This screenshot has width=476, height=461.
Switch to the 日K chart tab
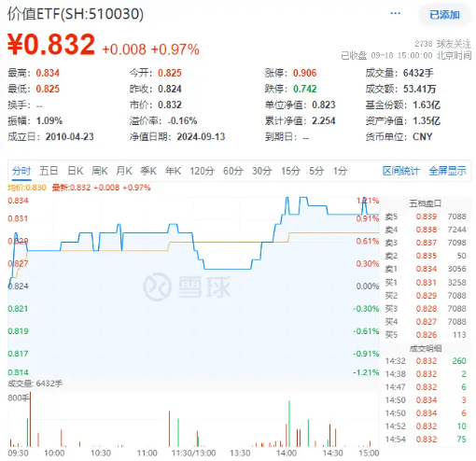tap(76, 171)
